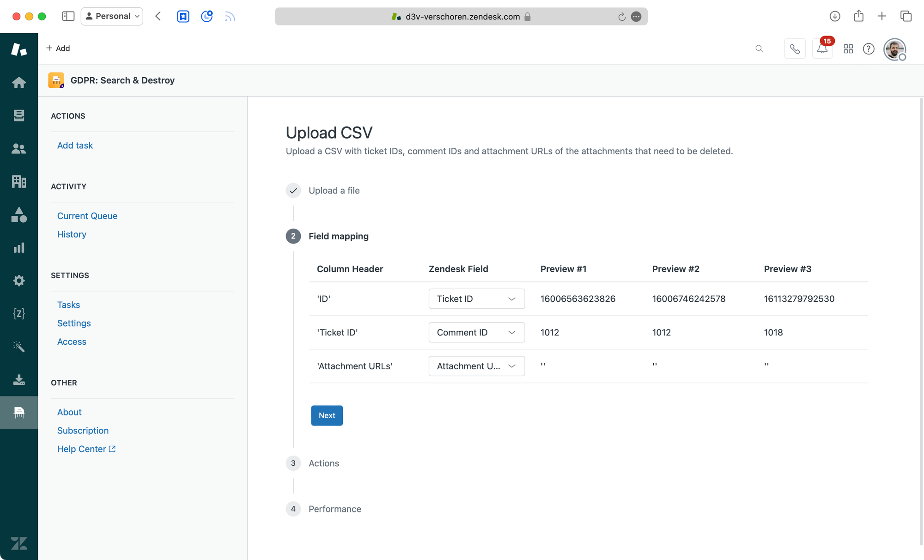Open Zendesk home view in sidebar
Screen dimensions: 924x560
coord(19,83)
